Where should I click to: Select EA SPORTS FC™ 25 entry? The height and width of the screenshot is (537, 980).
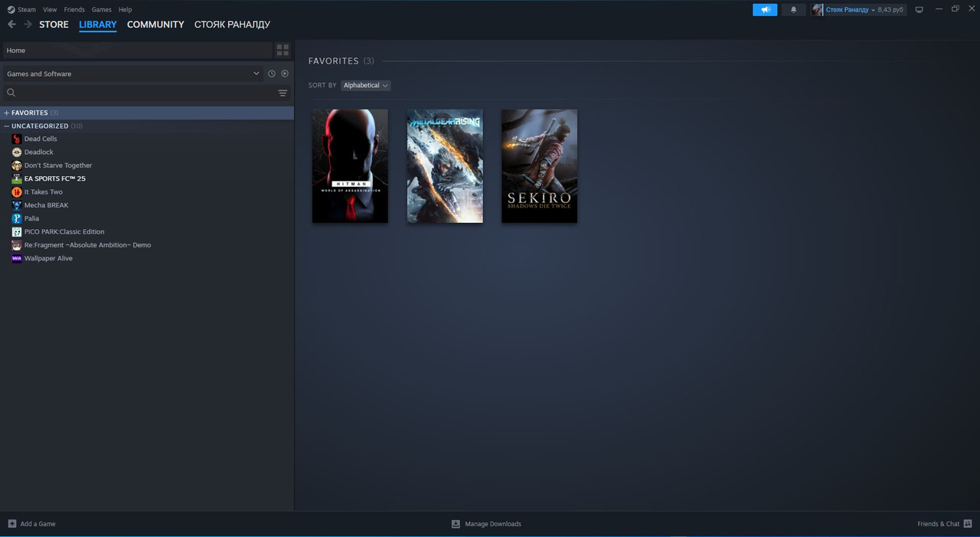click(x=55, y=178)
